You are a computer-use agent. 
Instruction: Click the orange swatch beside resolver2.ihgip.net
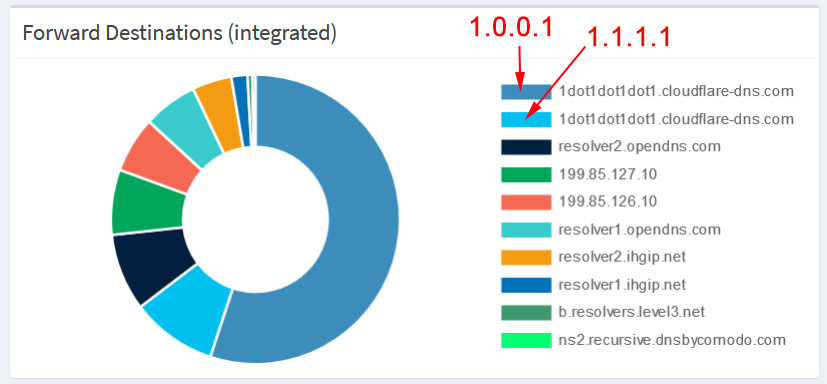[x=526, y=257]
